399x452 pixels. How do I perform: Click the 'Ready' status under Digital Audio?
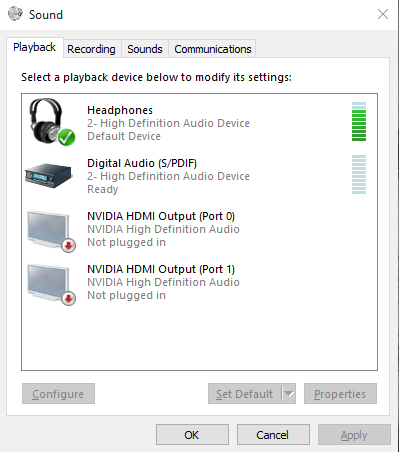103,189
